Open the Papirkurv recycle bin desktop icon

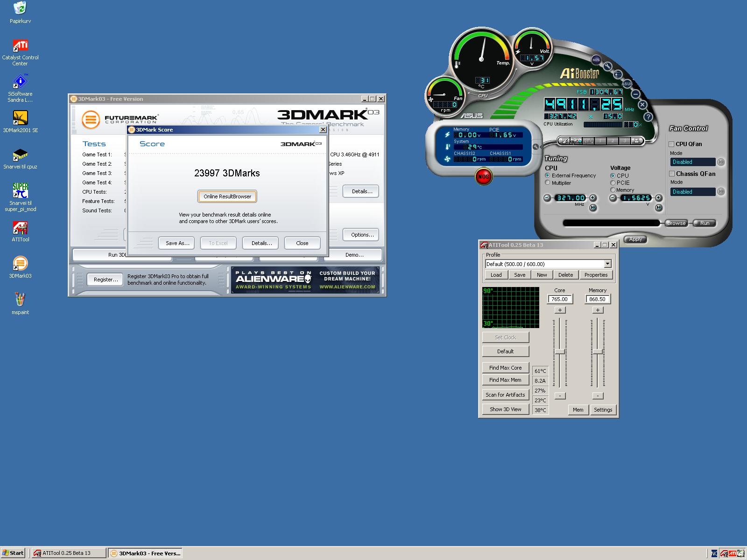tap(20, 13)
